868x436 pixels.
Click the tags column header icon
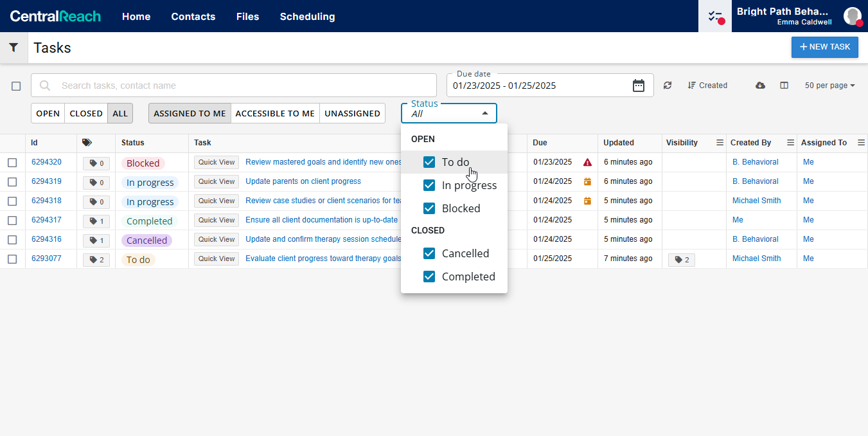click(87, 143)
